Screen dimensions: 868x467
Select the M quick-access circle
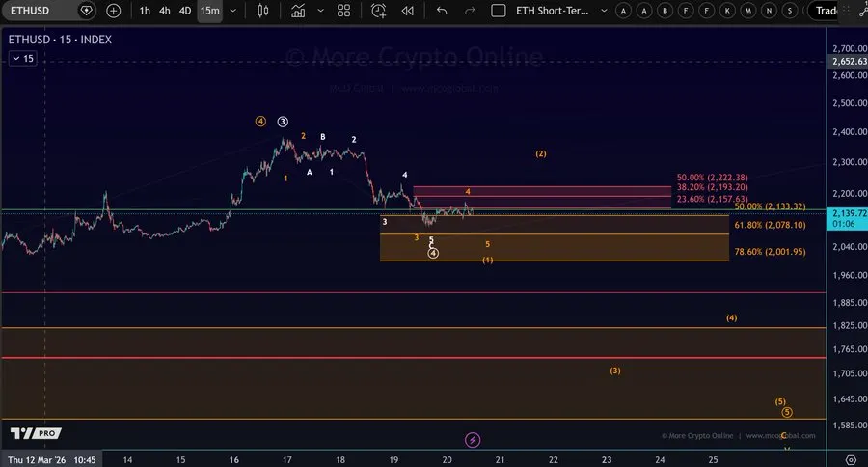[748, 11]
